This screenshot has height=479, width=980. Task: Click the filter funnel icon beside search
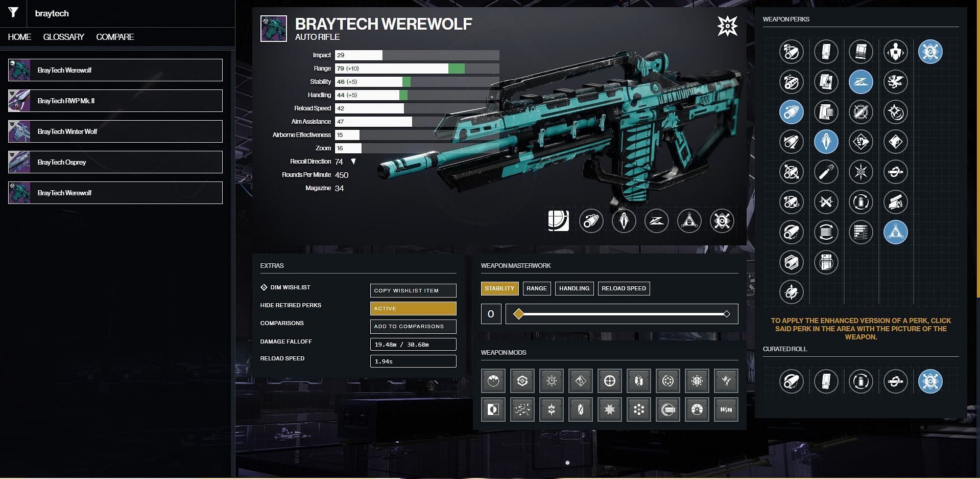pyautogui.click(x=13, y=13)
